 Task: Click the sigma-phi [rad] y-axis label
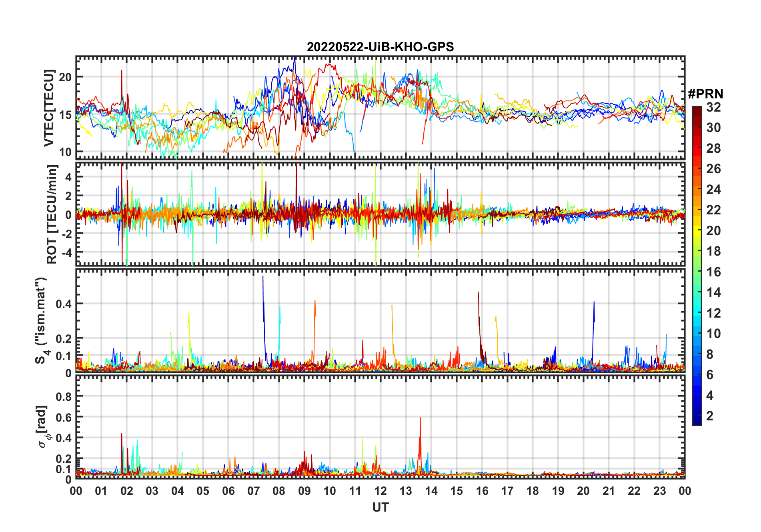[x=43, y=427]
